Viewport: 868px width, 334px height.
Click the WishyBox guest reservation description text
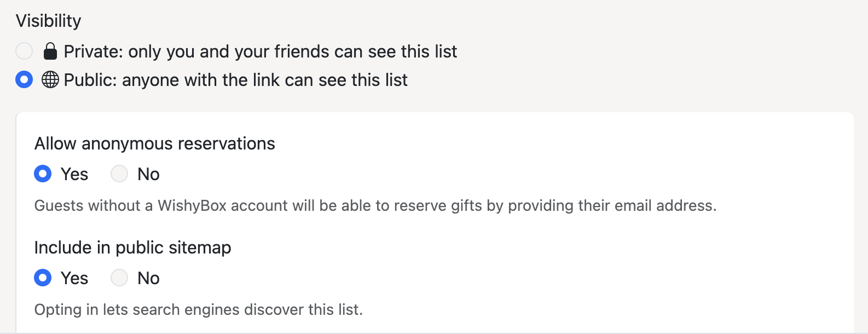pyautogui.click(x=377, y=206)
